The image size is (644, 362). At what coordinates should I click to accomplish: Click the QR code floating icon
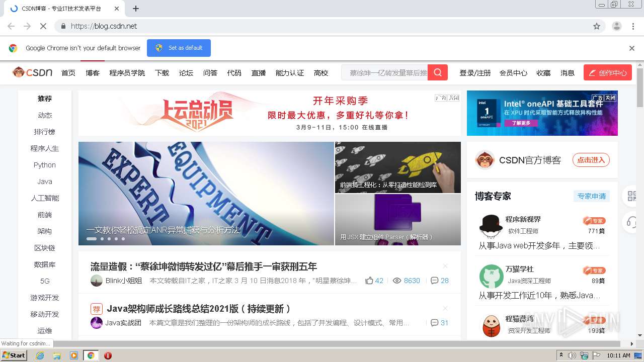point(632,196)
